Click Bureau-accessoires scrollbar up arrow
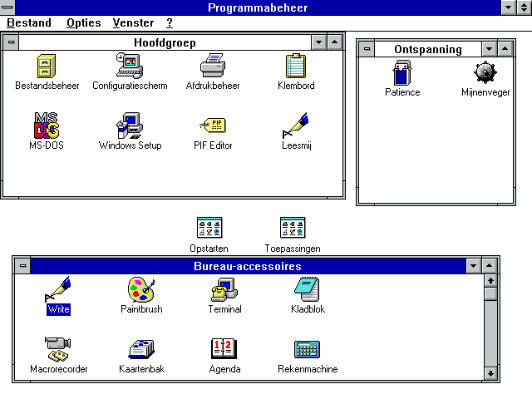This screenshot has width=532, height=399. coord(490,281)
